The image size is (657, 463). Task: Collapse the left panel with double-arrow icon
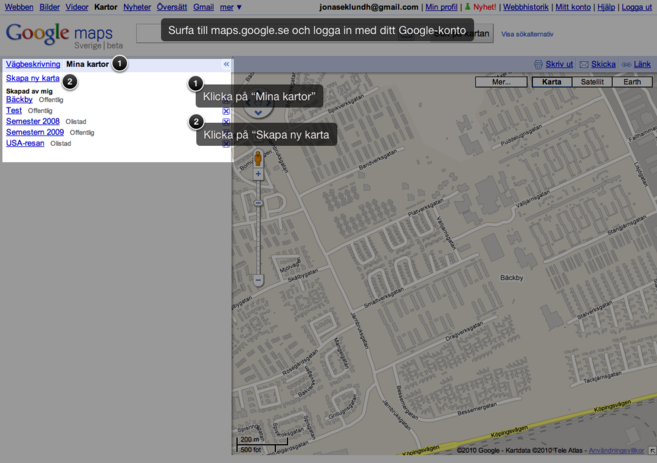[x=226, y=64]
